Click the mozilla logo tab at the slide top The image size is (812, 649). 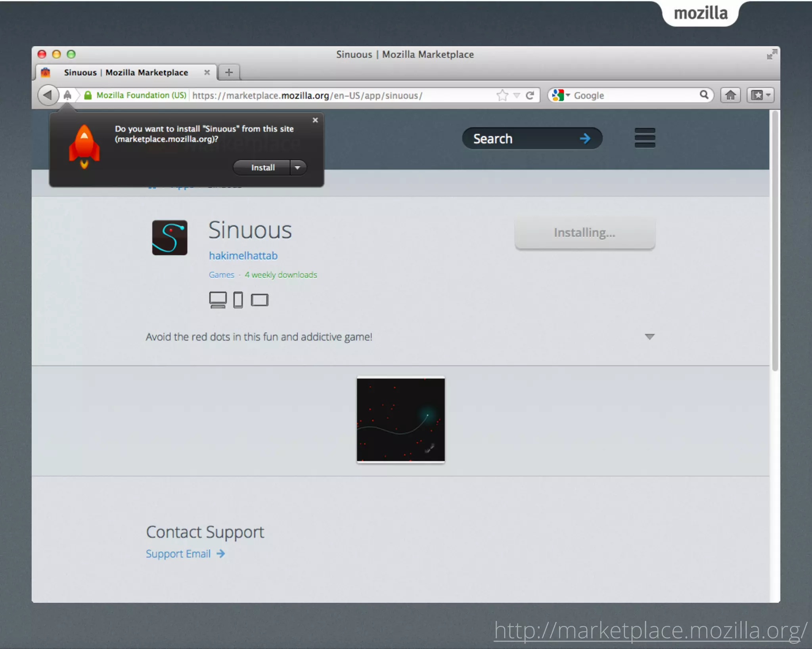(x=701, y=13)
